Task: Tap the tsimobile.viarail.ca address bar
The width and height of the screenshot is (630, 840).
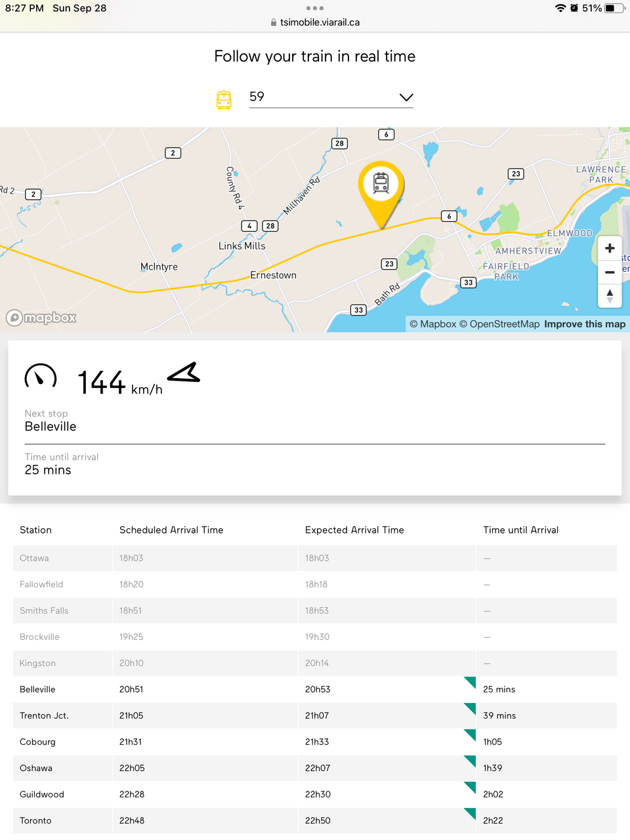Action: [315, 22]
